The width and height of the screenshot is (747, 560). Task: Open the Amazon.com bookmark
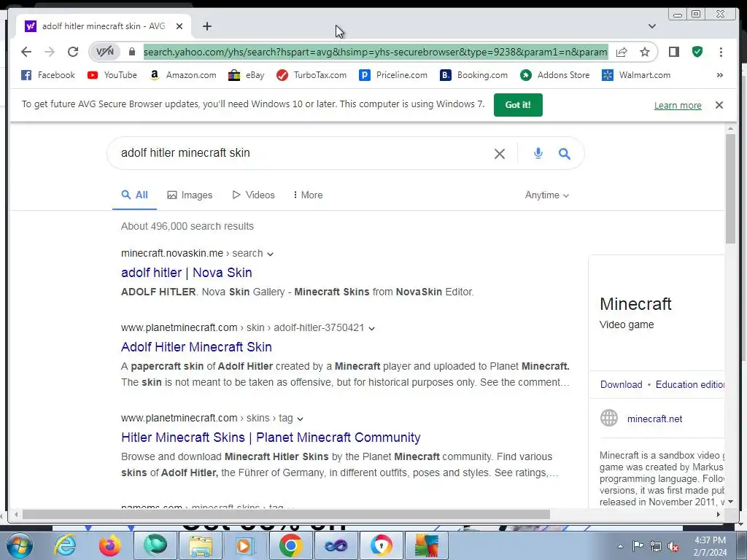(183, 75)
